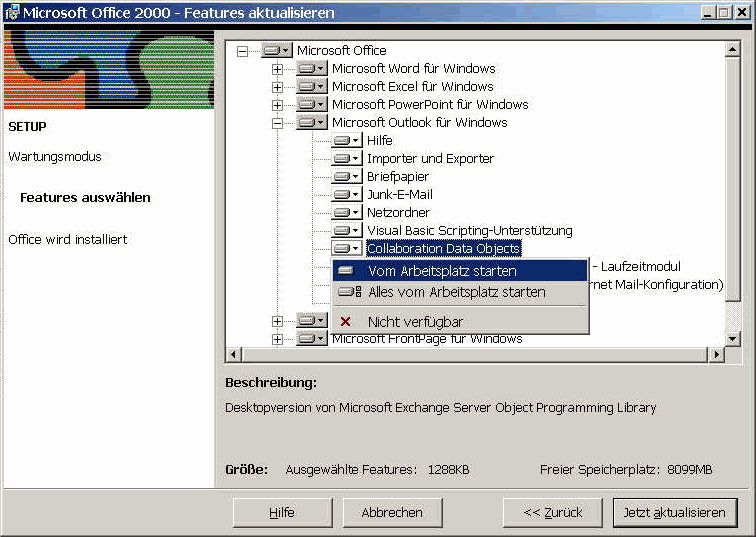Select Microsoft Word für Windows label

point(414,68)
